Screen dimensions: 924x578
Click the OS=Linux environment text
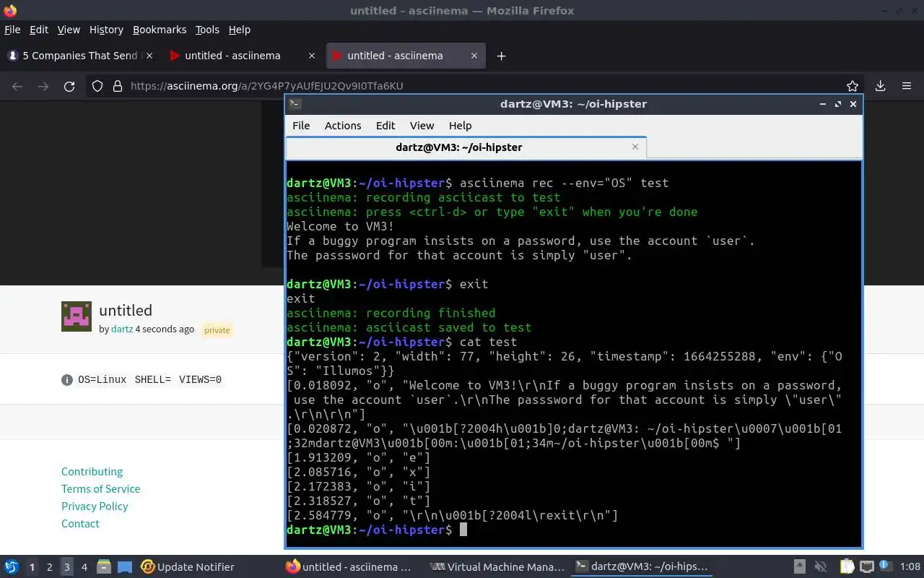(x=102, y=379)
